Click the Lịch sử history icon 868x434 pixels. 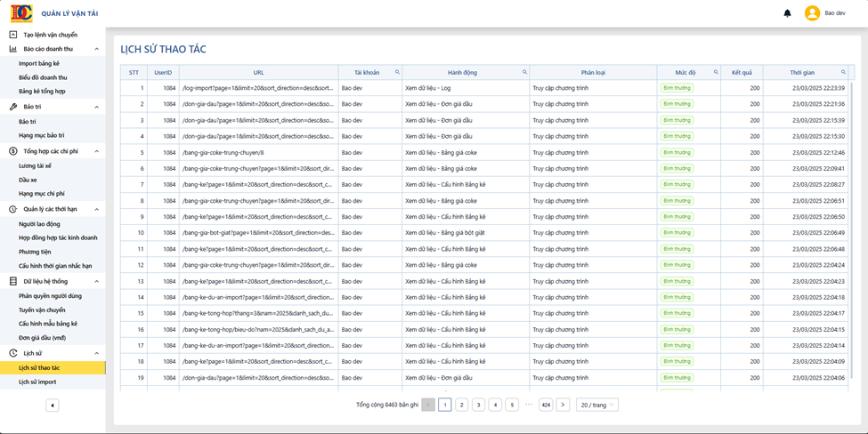[x=13, y=353]
